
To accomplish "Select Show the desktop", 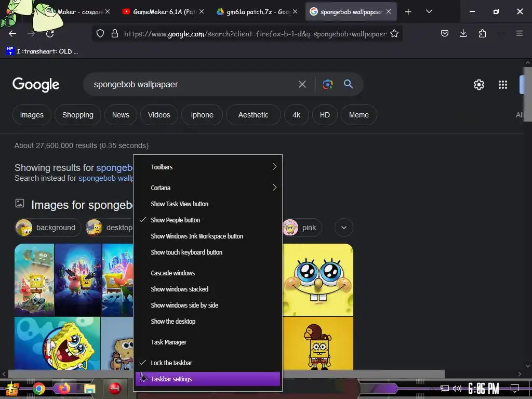I will point(208,321).
